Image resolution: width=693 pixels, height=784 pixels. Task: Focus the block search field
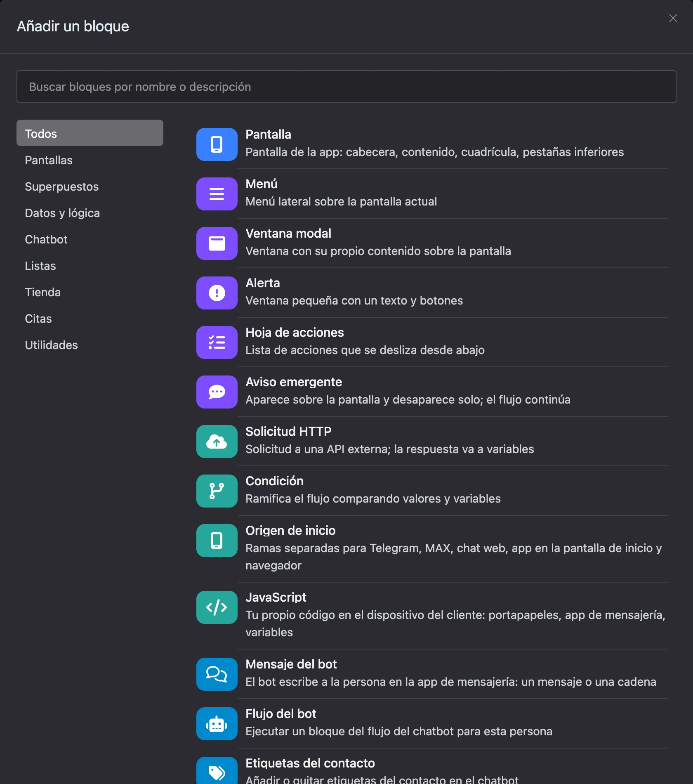coord(346,87)
